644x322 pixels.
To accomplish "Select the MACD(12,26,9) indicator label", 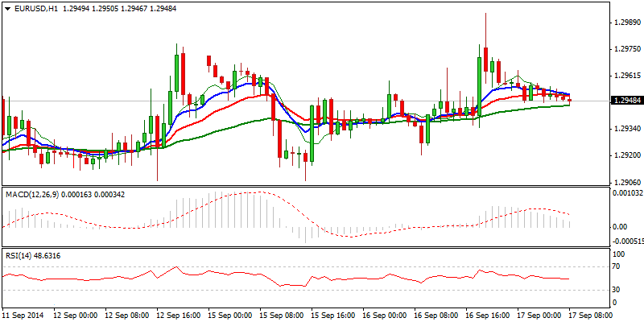I will [32, 195].
